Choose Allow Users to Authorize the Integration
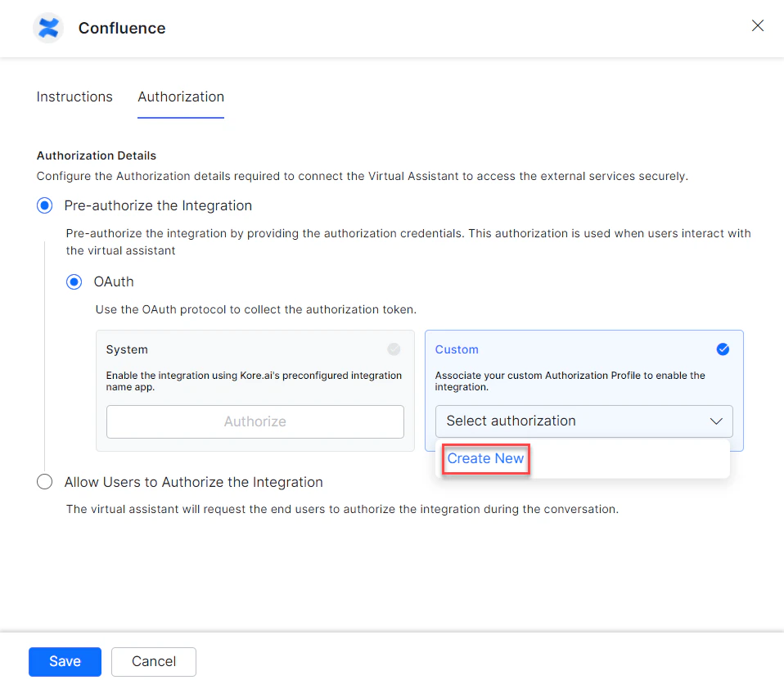Viewport: 784px width, 680px height. [44, 482]
